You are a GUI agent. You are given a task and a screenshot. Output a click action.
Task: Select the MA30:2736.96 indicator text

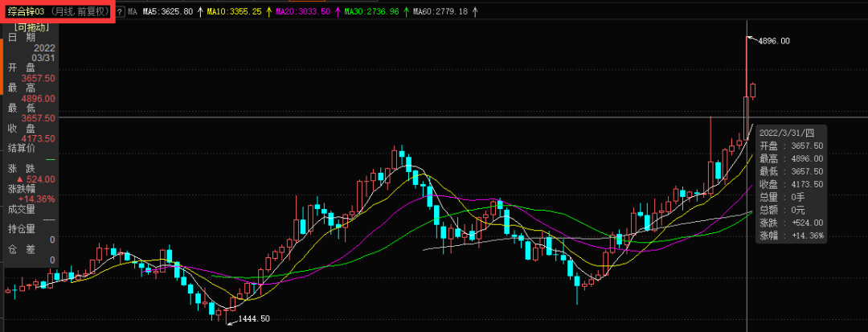371,12
